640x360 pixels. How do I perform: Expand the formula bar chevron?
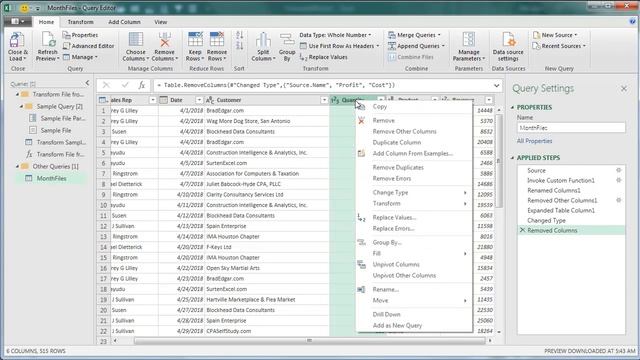[496, 85]
